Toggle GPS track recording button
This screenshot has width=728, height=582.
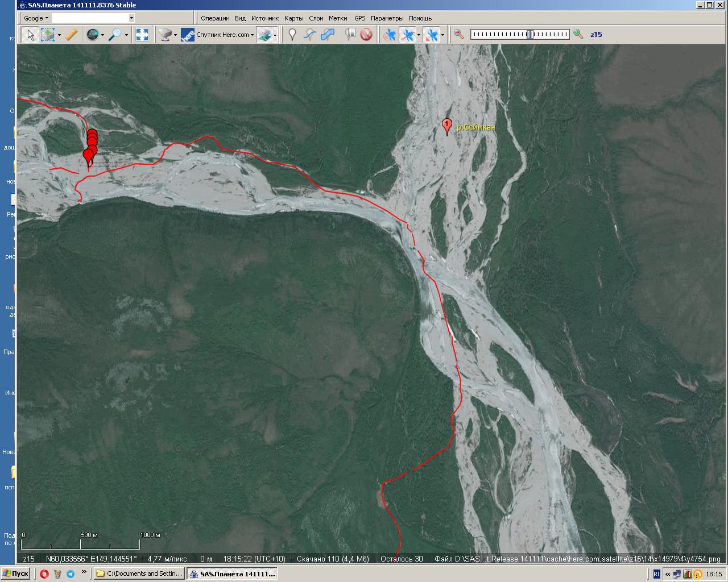click(x=408, y=35)
